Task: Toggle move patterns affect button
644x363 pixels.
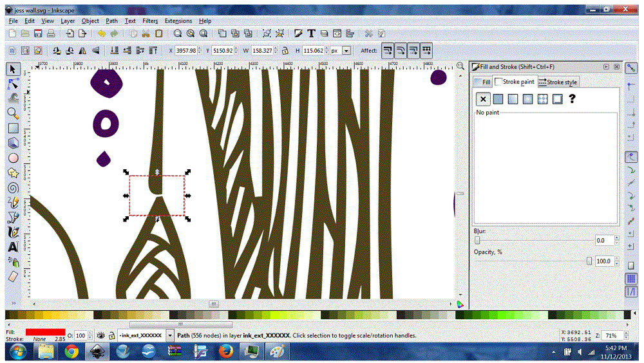Action: (426, 50)
